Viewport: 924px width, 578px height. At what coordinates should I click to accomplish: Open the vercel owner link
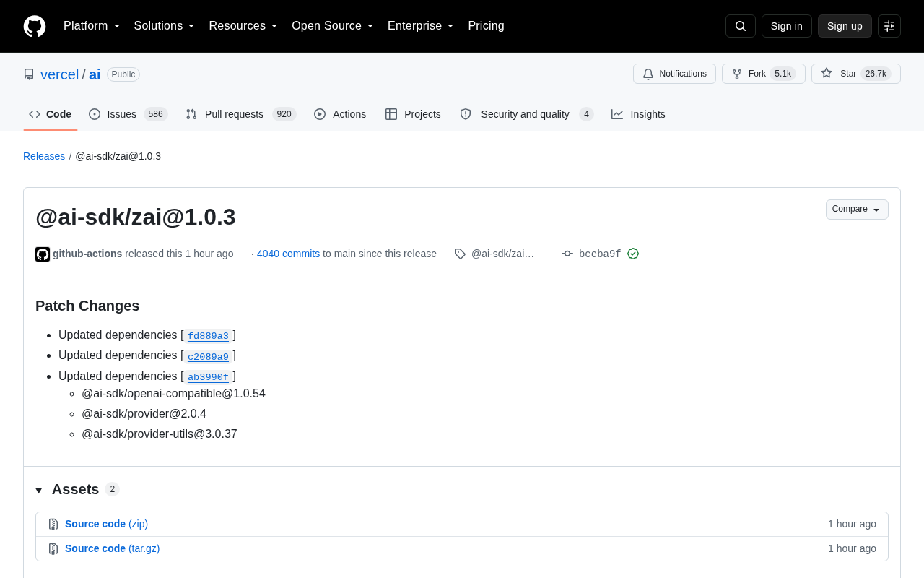(59, 74)
